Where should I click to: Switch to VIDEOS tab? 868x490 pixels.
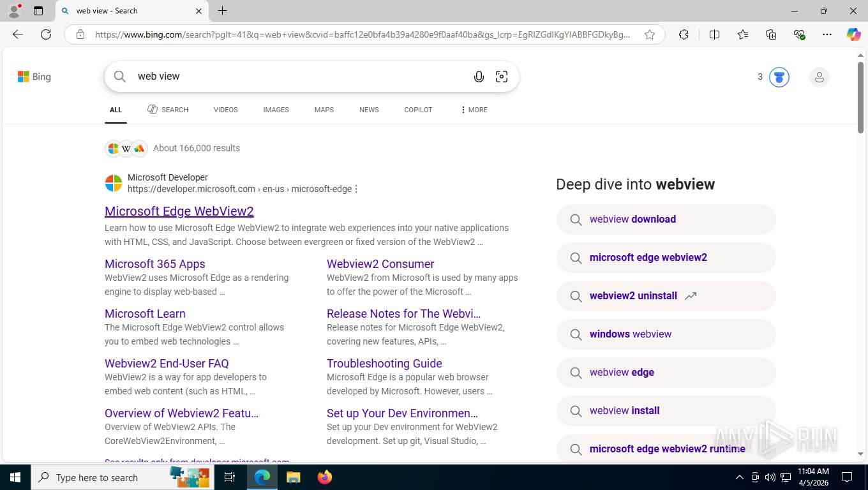[225, 110]
